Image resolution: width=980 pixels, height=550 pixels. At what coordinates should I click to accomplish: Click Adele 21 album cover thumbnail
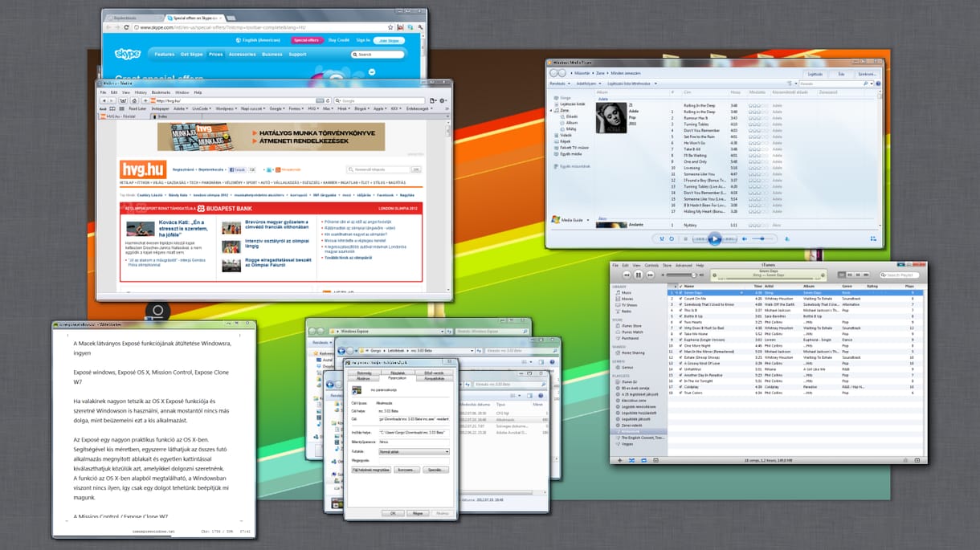[x=610, y=117]
